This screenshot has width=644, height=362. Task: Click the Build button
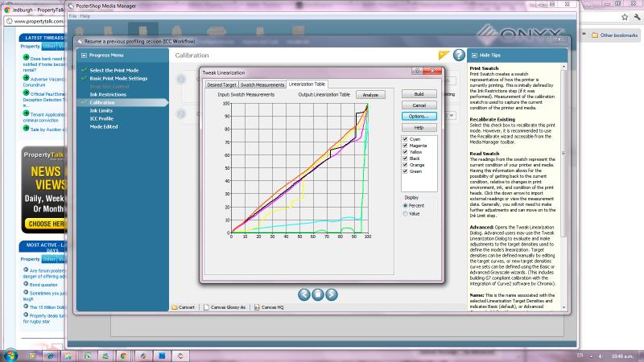click(419, 94)
